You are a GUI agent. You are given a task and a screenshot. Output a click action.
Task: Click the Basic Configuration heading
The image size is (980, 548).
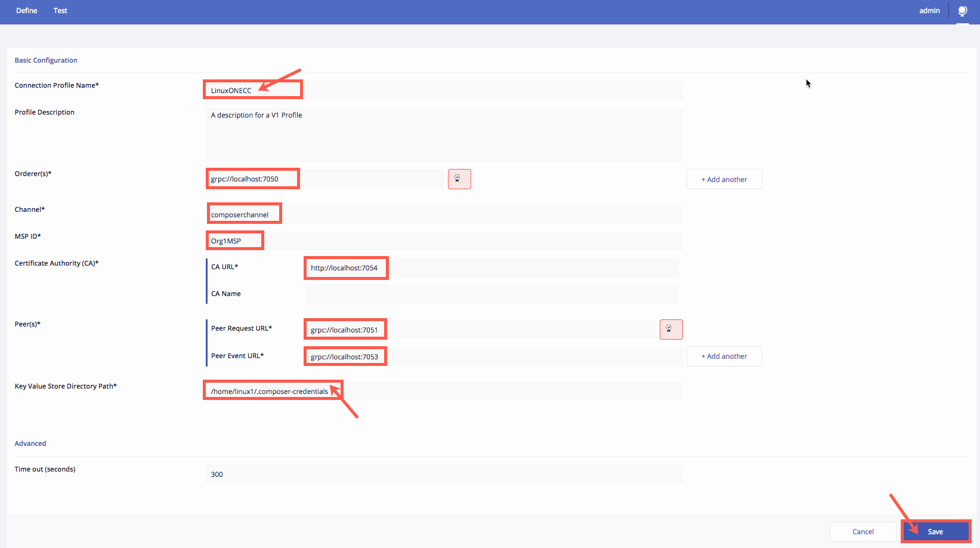click(46, 60)
